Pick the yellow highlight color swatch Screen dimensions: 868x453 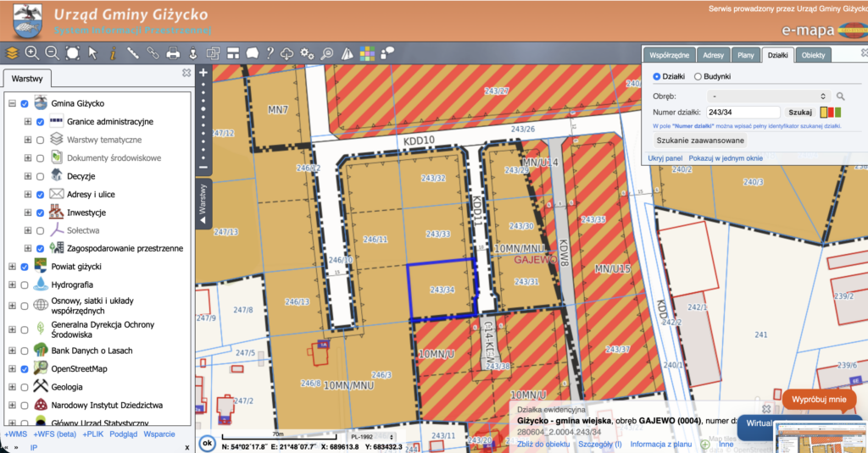pos(823,113)
